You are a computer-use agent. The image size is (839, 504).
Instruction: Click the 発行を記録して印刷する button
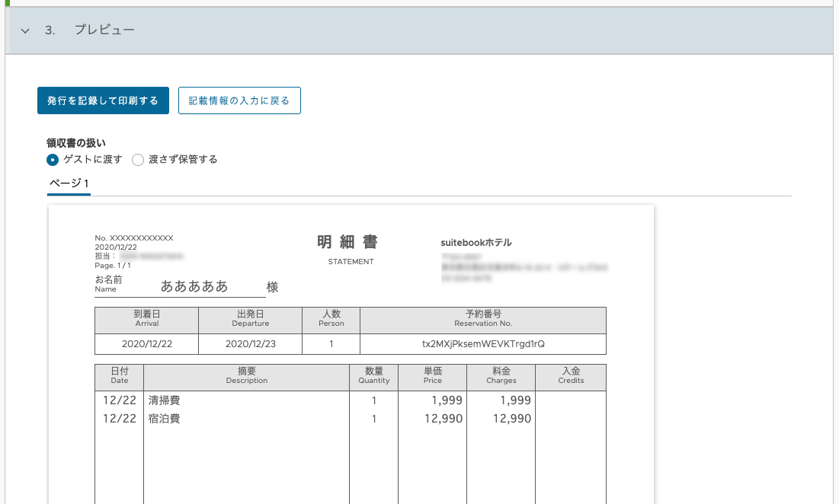point(104,100)
